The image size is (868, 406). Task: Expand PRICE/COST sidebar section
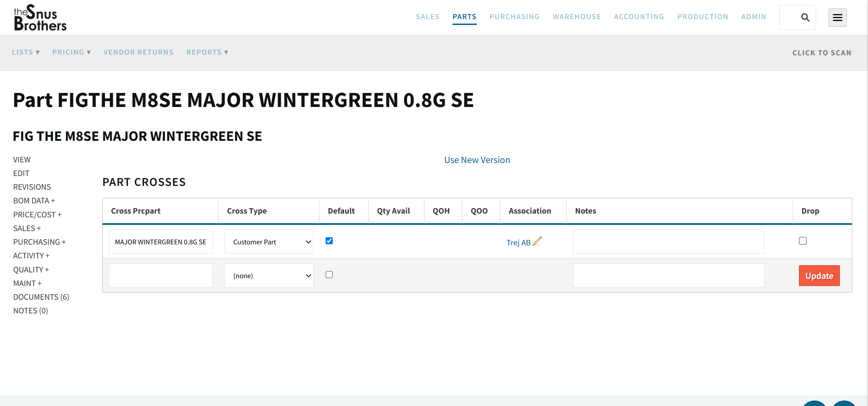point(37,215)
